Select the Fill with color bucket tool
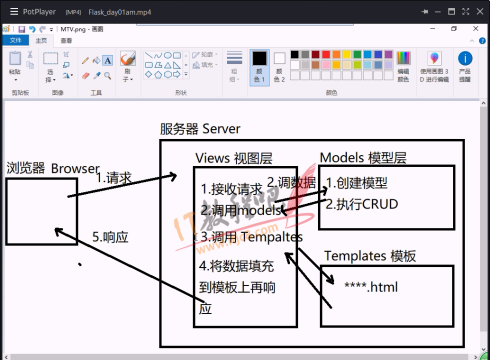Viewport: 490px width, 360px height. (x=97, y=60)
